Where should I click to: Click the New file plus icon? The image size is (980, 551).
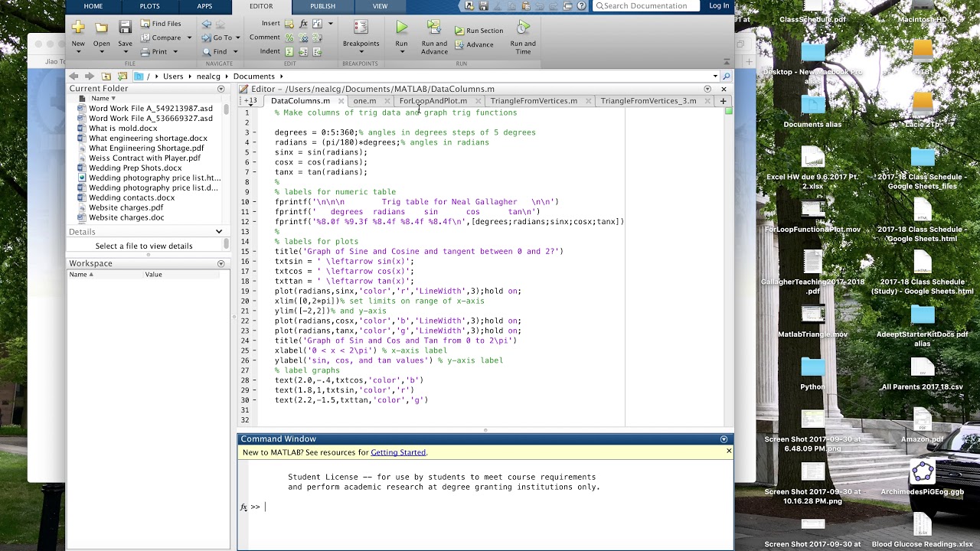tap(78, 28)
